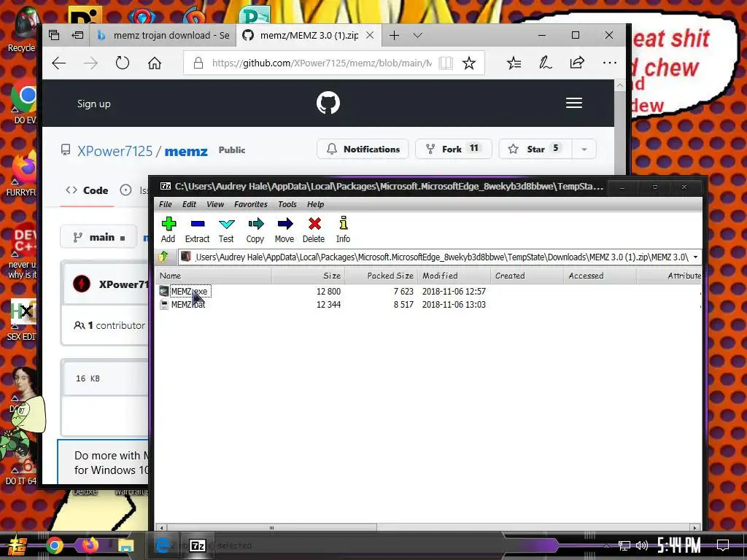Click the 7-Zip Copy toolbar icon
Image resolution: width=747 pixels, height=560 pixels.
[255, 230]
